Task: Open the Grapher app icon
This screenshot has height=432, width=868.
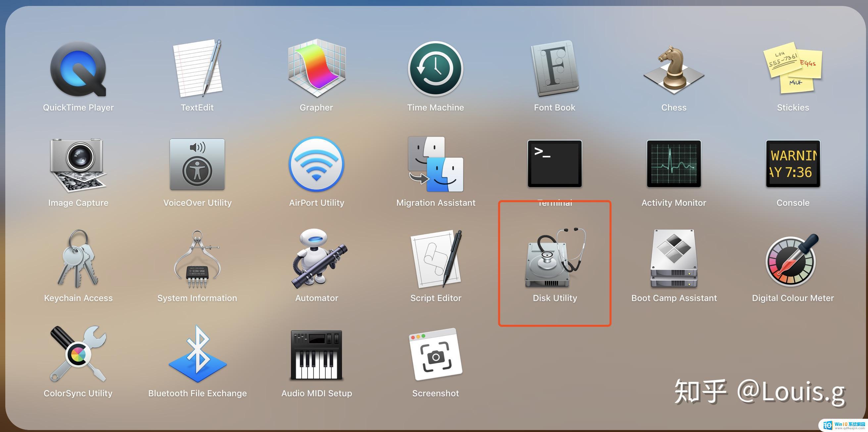Action: click(x=316, y=68)
